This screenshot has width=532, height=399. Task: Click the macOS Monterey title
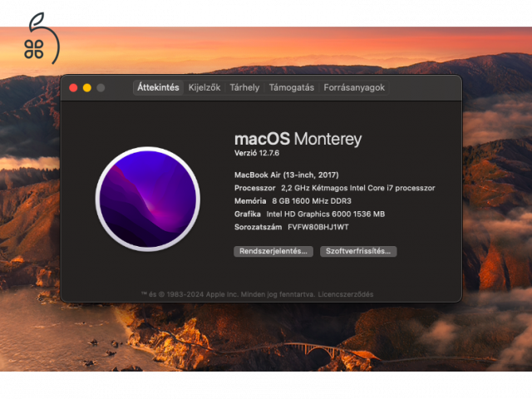pyautogui.click(x=298, y=139)
